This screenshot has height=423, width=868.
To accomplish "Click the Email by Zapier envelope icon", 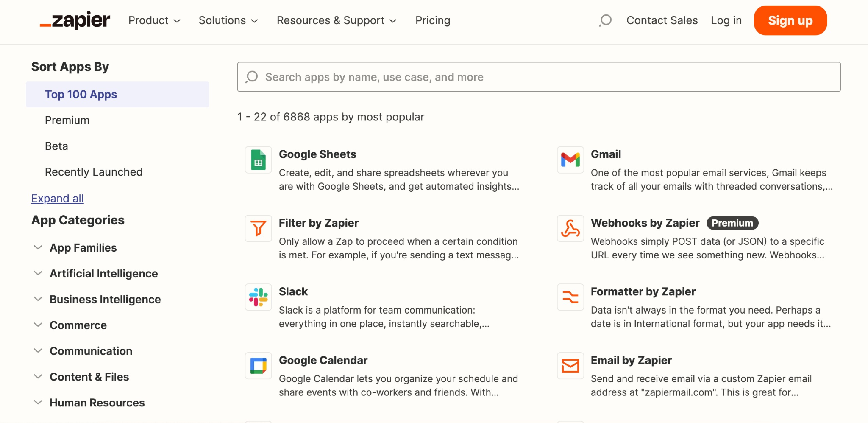I will pos(570,366).
